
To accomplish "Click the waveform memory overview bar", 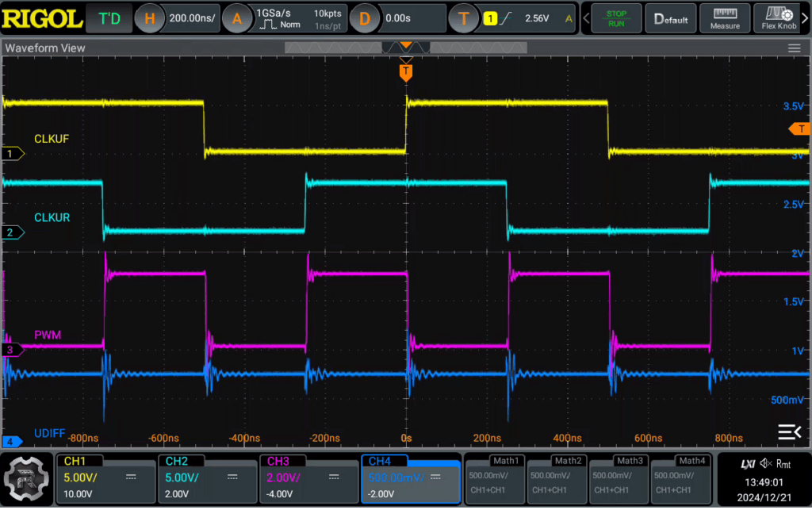I will click(x=406, y=48).
